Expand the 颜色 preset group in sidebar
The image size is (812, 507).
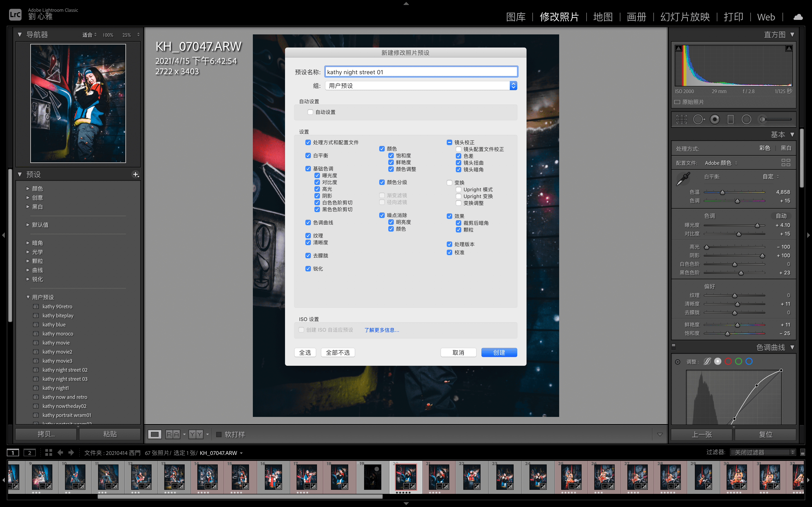click(27, 189)
